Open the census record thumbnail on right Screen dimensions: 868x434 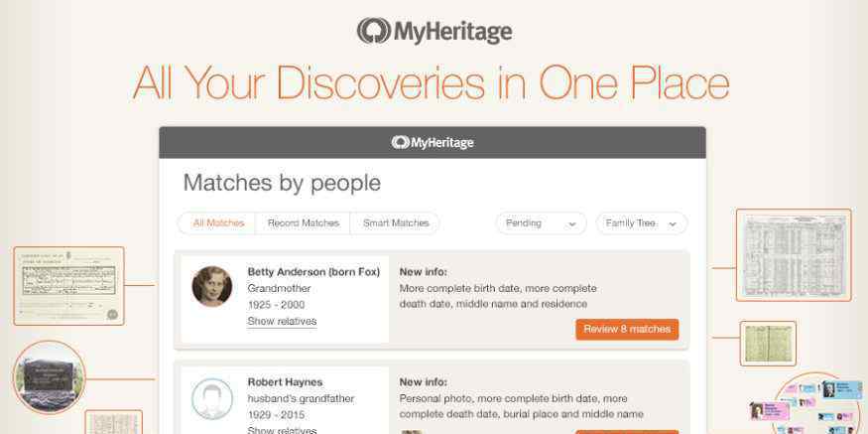(794, 255)
